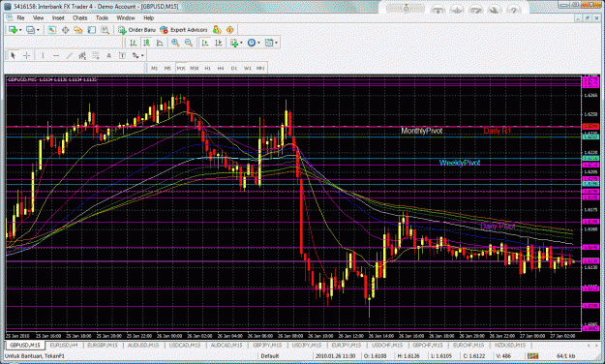Select the crosshair tool
The width and height of the screenshot is (605, 364).
(x=26, y=55)
